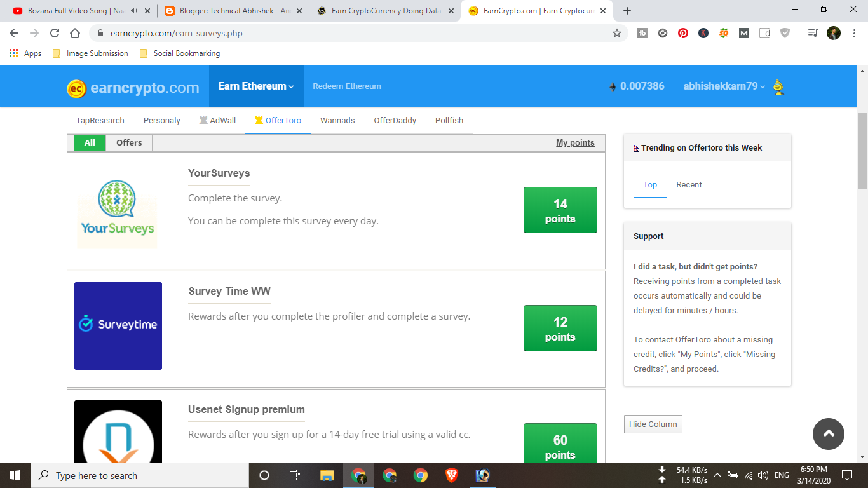The width and height of the screenshot is (868, 488).
Task: Click the 'd' box extension icon
Action: 764,33
